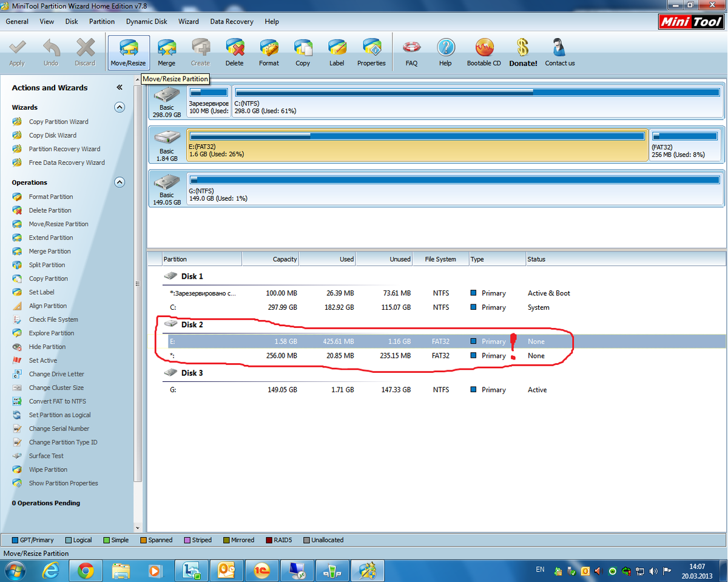Choose Hide Partition operation
Viewport: 728px width, 582px height.
click(47, 347)
